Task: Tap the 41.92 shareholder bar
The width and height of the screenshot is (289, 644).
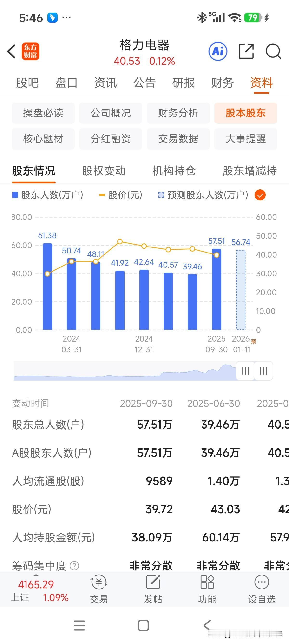Action: click(120, 300)
